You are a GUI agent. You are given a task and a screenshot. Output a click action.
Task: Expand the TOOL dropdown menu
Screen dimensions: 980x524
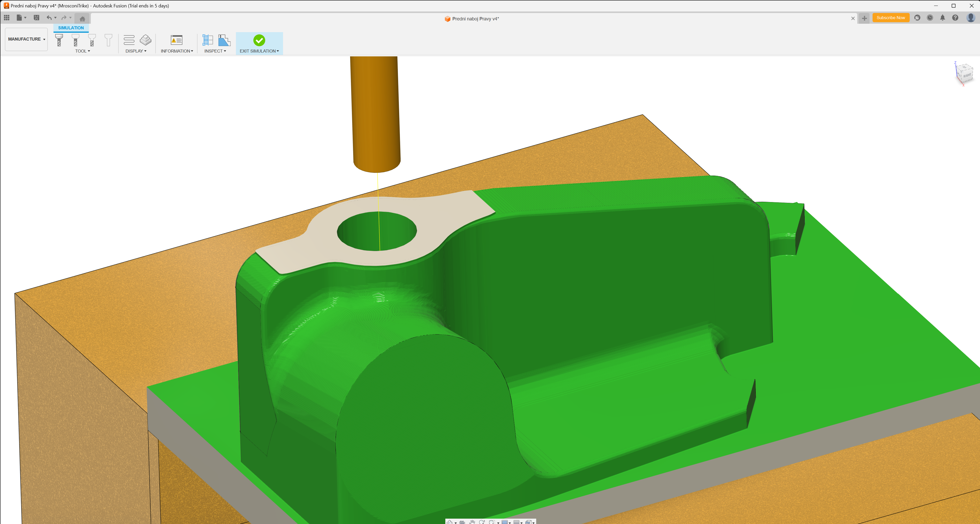point(82,51)
